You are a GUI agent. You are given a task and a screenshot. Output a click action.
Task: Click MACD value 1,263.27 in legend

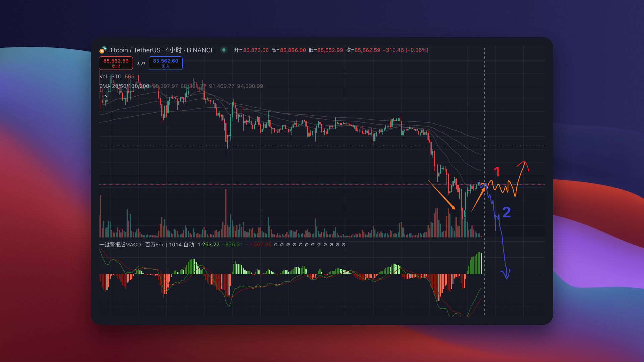tap(208, 245)
